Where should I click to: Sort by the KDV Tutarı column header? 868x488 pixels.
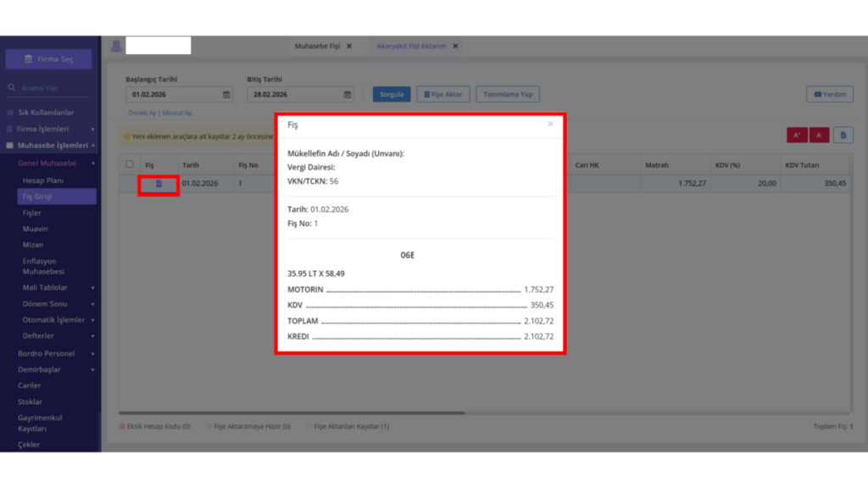(x=802, y=165)
